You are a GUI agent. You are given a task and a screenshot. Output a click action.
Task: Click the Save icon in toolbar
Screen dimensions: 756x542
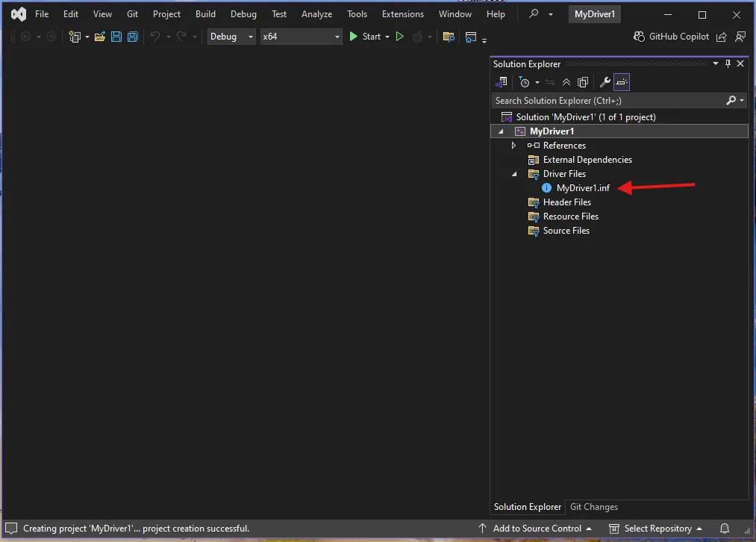coord(116,37)
